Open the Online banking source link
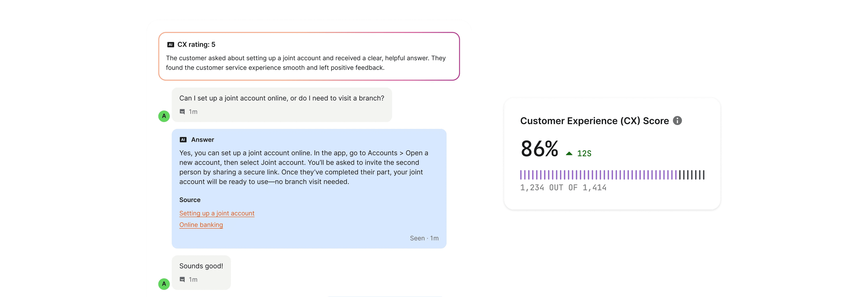868x297 pixels. [x=201, y=225]
